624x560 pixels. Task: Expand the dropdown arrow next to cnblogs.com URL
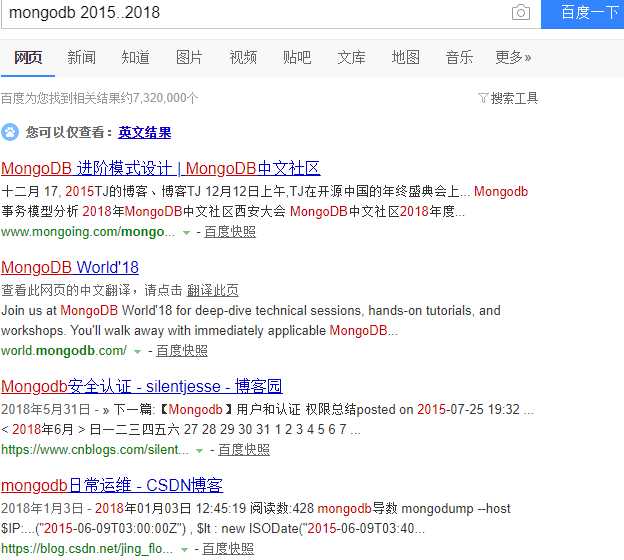[199, 451]
